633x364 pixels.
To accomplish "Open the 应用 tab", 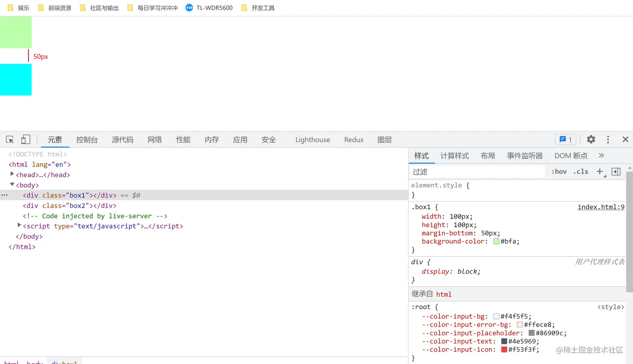I will pyautogui.click(x=240, y=140).
